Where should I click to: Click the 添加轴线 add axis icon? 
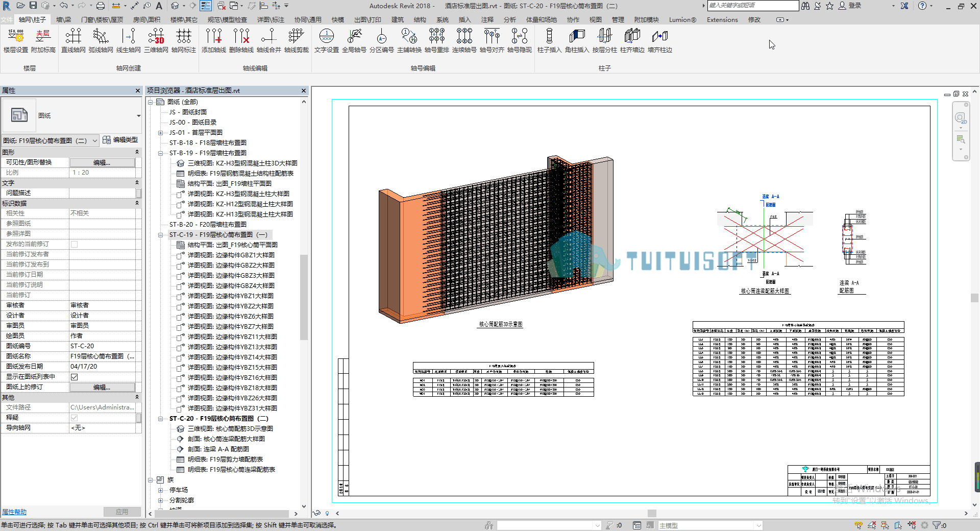coord(213,41)
